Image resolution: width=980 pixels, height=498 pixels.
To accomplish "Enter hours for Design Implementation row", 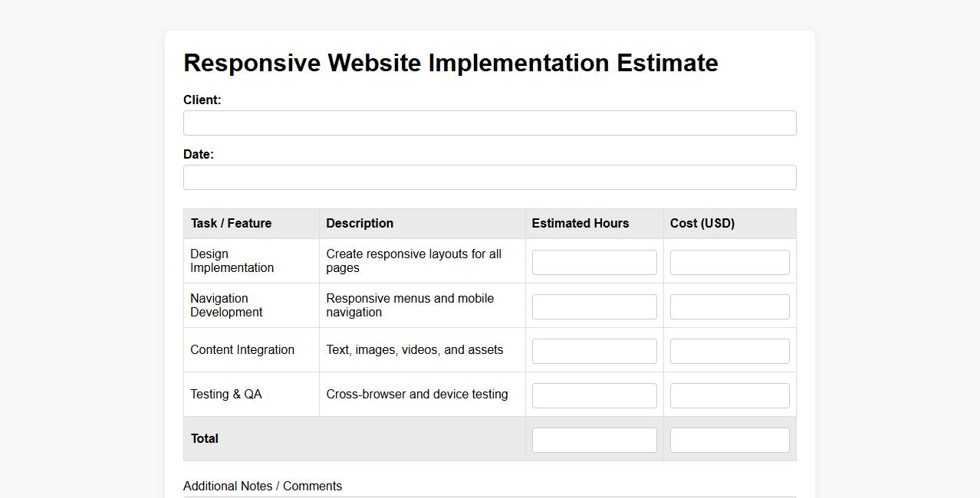I will 594,262.
